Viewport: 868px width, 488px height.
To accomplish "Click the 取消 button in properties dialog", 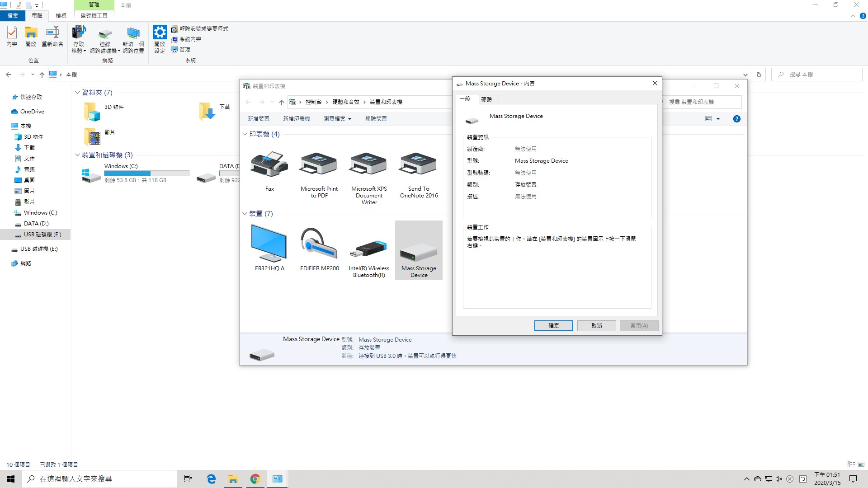I will pos(596,325).
